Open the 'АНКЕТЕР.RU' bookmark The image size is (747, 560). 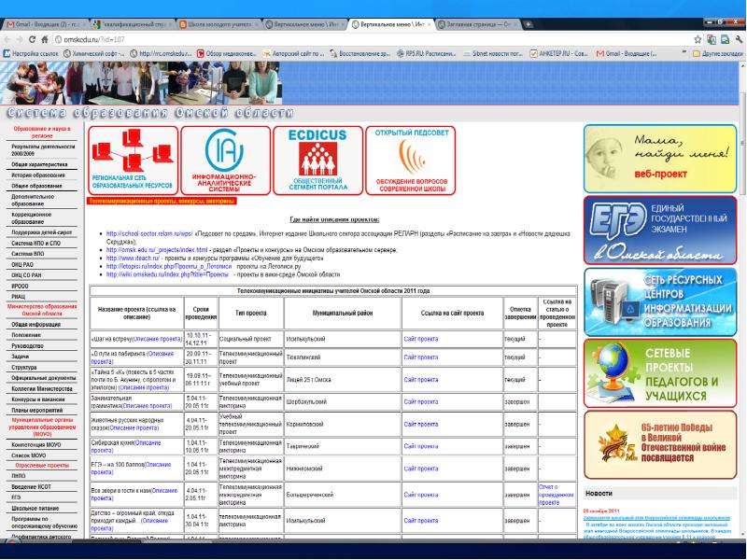tap(559, 54)
